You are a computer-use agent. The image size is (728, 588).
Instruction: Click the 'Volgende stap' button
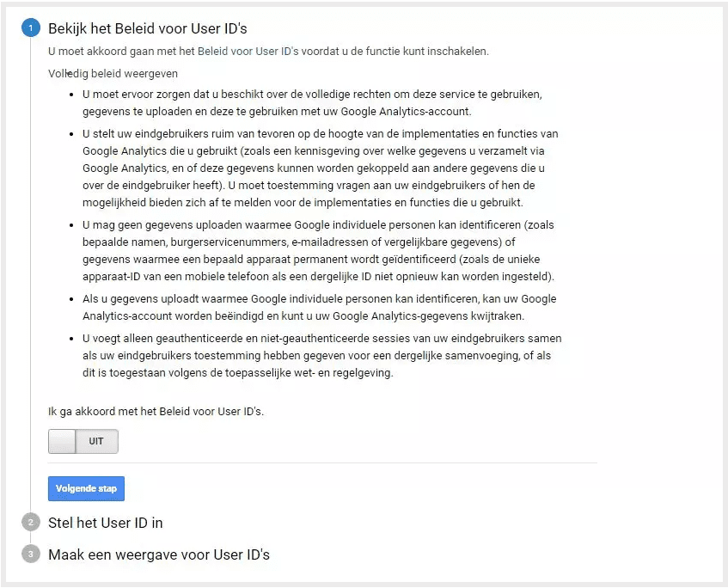(86, 488)
